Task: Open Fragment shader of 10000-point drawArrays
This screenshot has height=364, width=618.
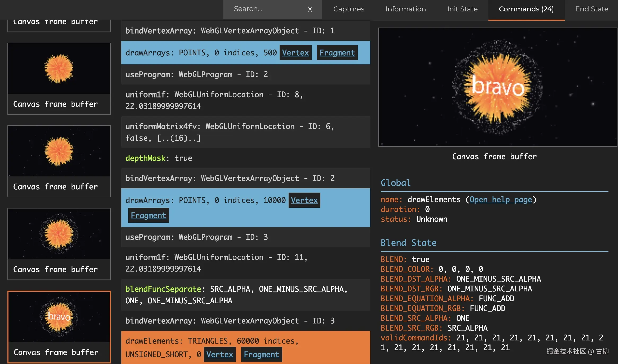Action: coord(148,215)
